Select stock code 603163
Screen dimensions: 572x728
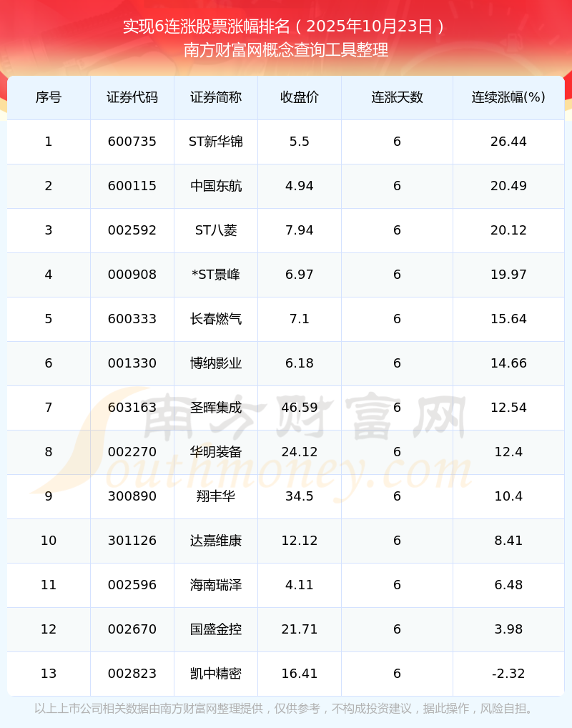point(132,408)
